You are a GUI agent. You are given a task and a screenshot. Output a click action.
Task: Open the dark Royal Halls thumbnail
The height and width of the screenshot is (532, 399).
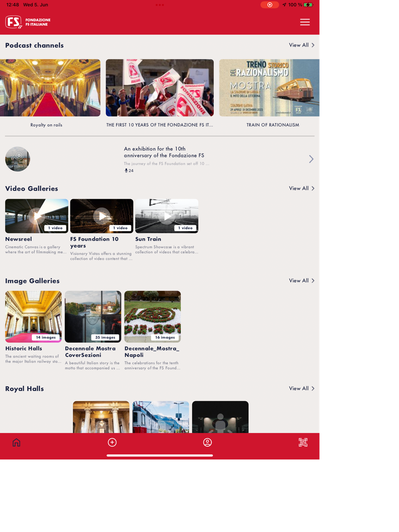[x=220, y=417]
